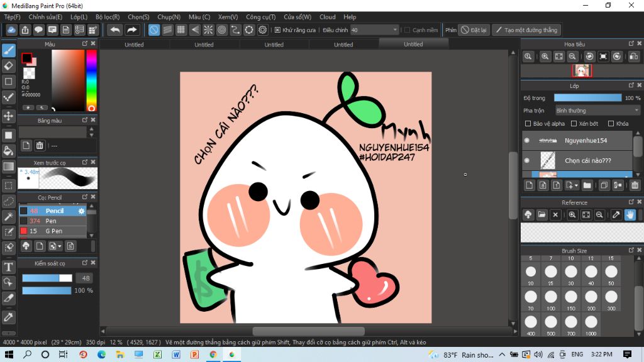Viewport: 644px width, 362px height.
Task: Select the Gradient tool
Action: click(9, 166)
